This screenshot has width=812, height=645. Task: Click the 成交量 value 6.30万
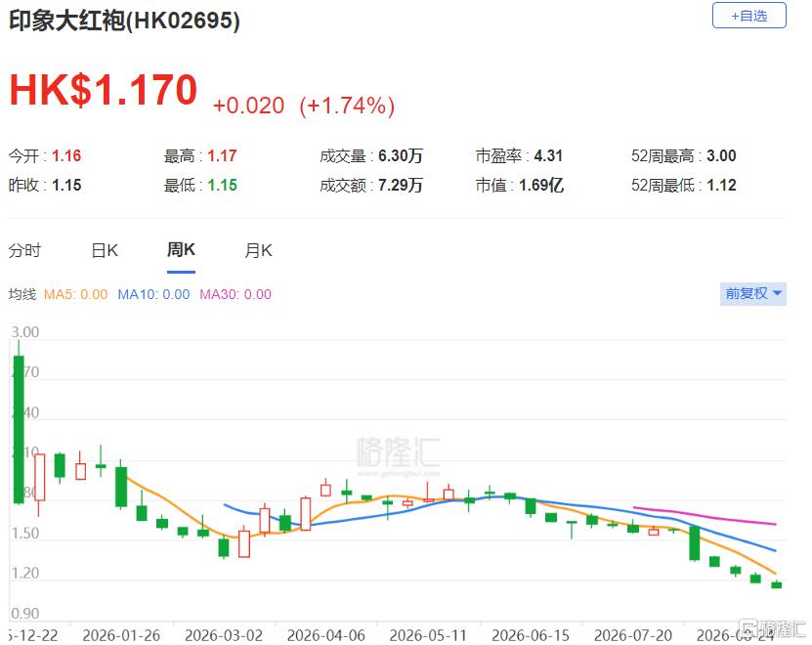coord(401,156)
